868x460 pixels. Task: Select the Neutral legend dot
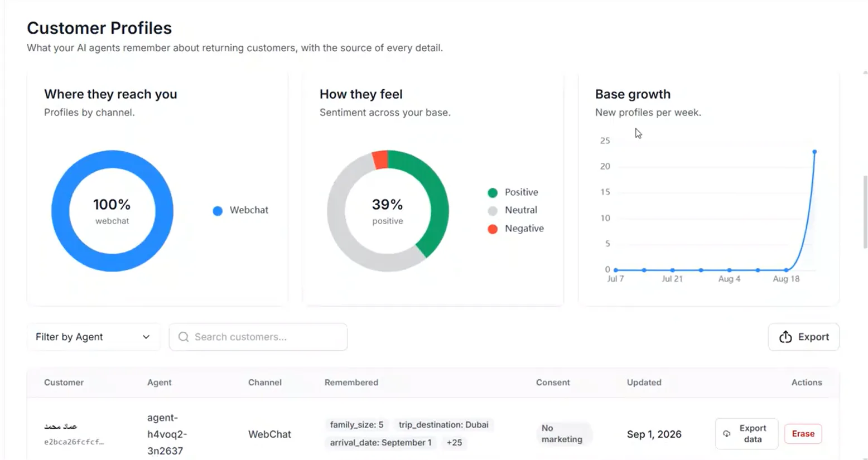[x=493, y=211]
